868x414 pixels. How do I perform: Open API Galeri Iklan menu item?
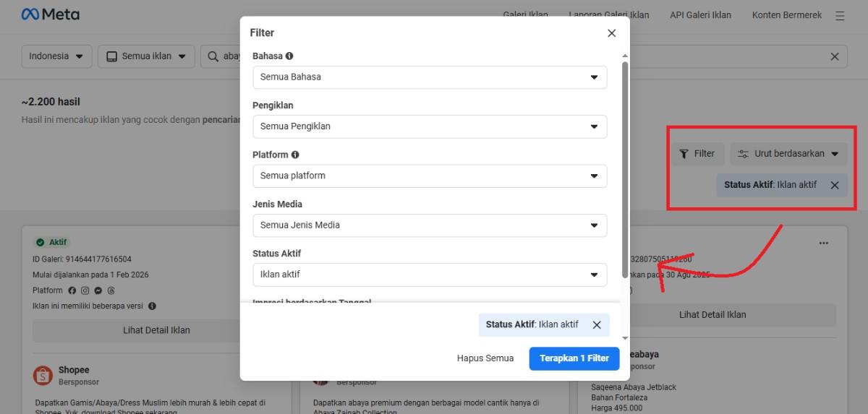coord(699,15)
